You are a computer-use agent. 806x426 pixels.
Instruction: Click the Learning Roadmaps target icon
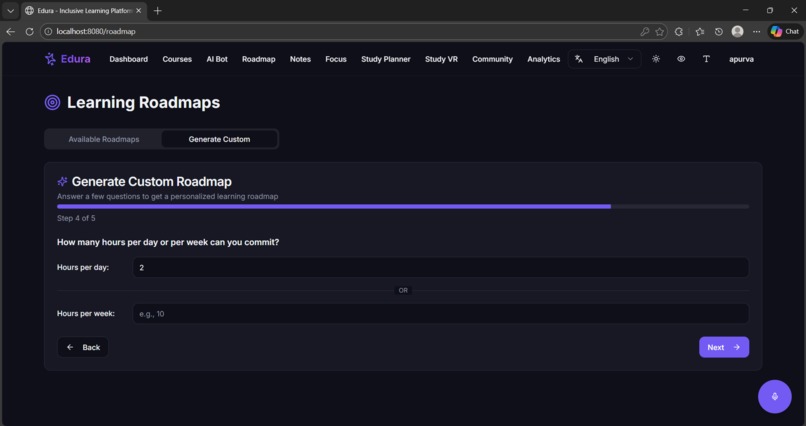(x=52, y=102)
